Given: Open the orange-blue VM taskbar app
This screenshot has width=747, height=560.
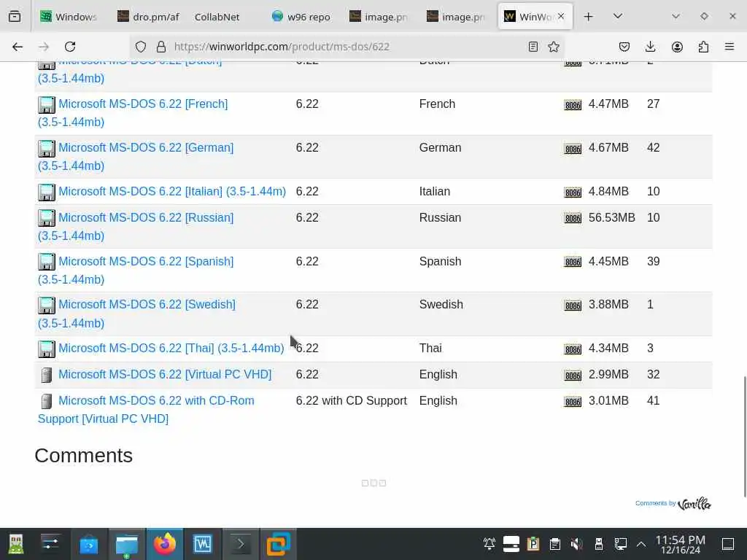Looking at the screenshot, I should [x=278, y=544].
